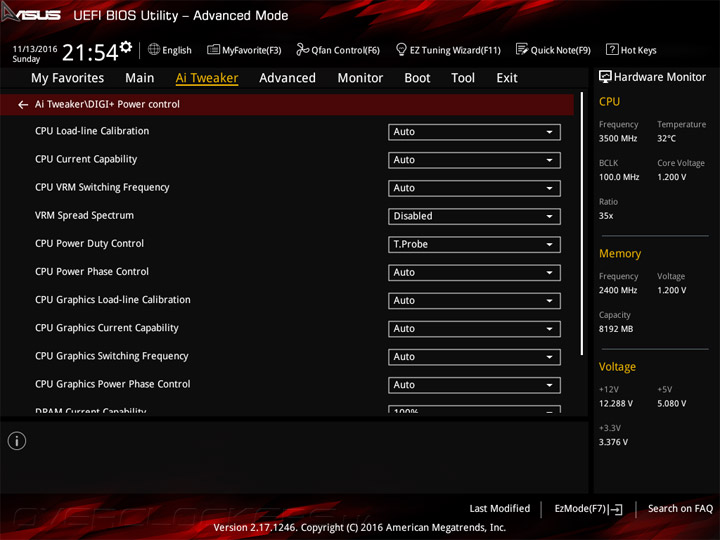The width and height of the screenshot is (720, 540).
Task: Click English language button
Action: 177,51
